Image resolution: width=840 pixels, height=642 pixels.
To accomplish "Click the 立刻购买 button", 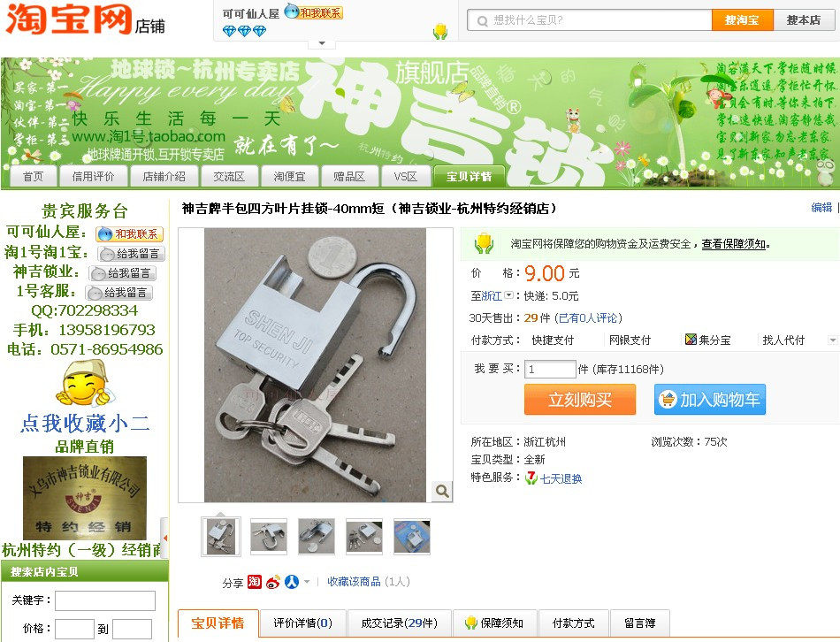I will (x=580, y=399).
